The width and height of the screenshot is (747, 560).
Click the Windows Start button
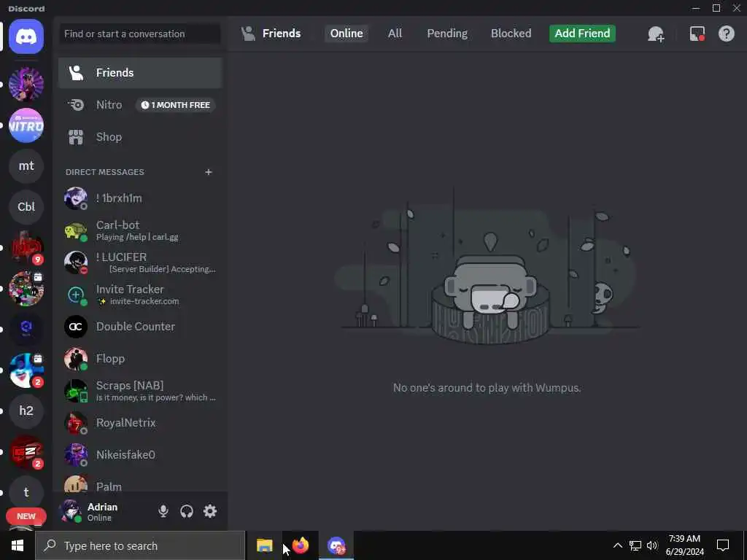coord(18,545)
